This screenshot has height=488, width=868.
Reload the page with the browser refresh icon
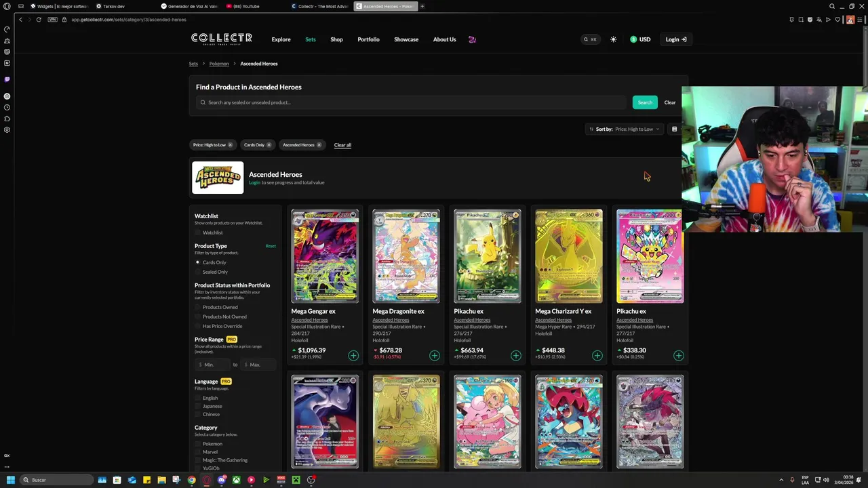pos(39,20)
